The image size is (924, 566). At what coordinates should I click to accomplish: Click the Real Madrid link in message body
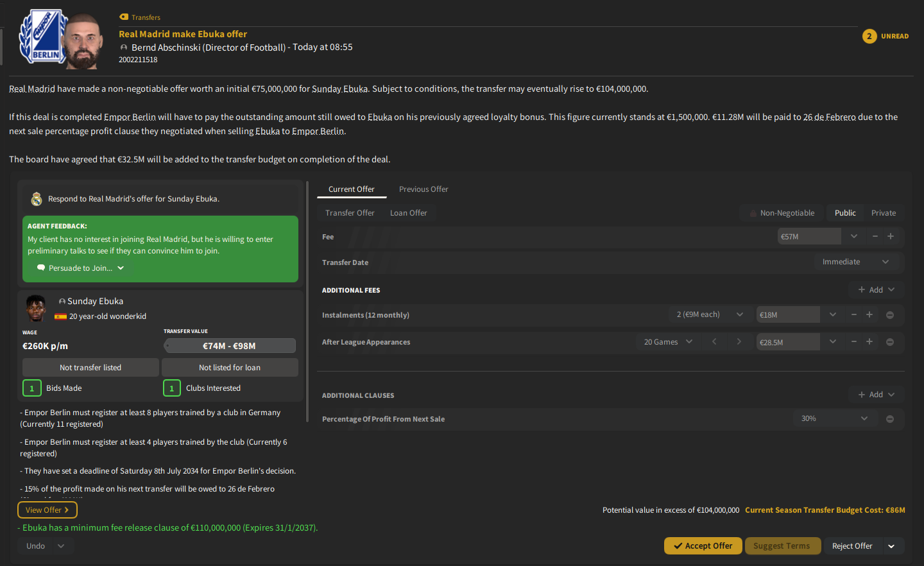click(x=32, y=89)
